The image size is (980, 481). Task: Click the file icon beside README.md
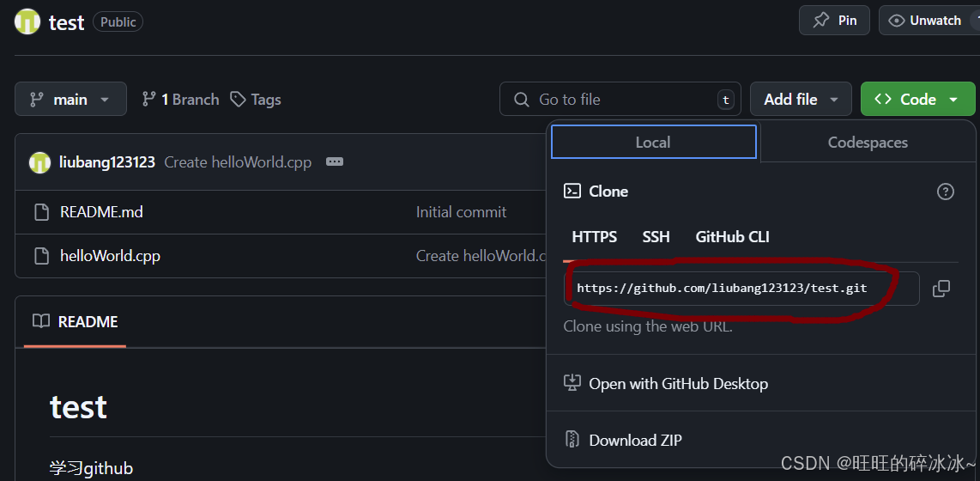point(42,212)
